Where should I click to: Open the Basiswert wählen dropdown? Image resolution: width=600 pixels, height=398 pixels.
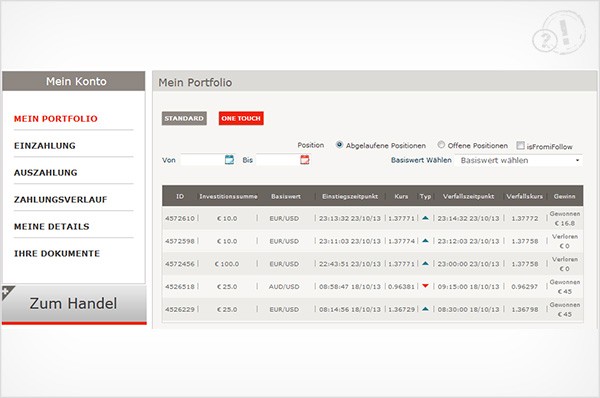pos(519,160)
